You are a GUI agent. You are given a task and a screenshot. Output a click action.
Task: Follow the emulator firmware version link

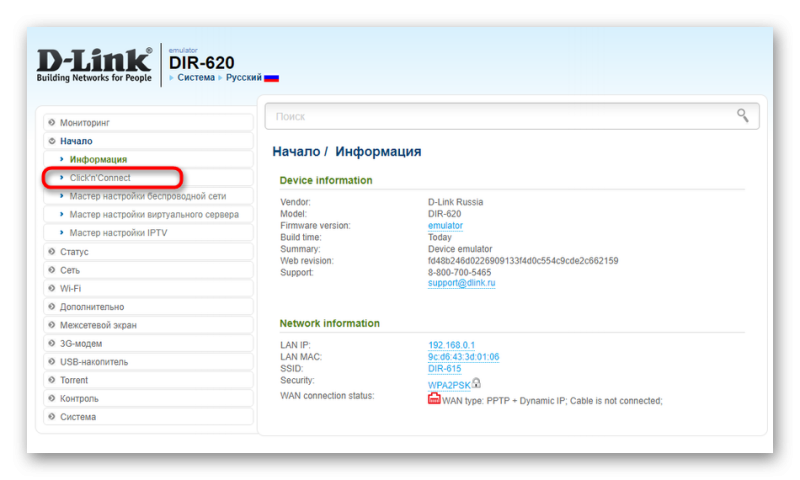pyautogui.click(x=445, y=225)
